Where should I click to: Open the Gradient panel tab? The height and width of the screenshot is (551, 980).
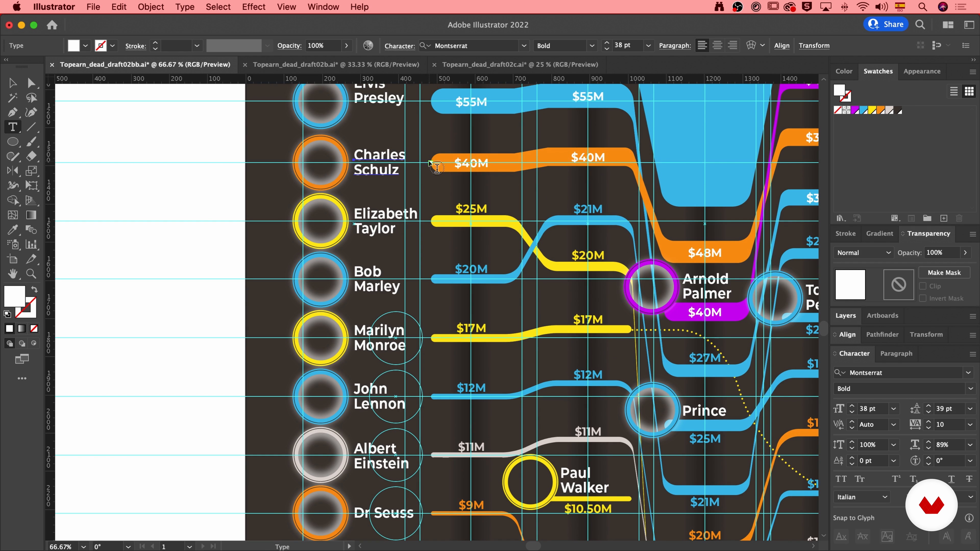879,233
